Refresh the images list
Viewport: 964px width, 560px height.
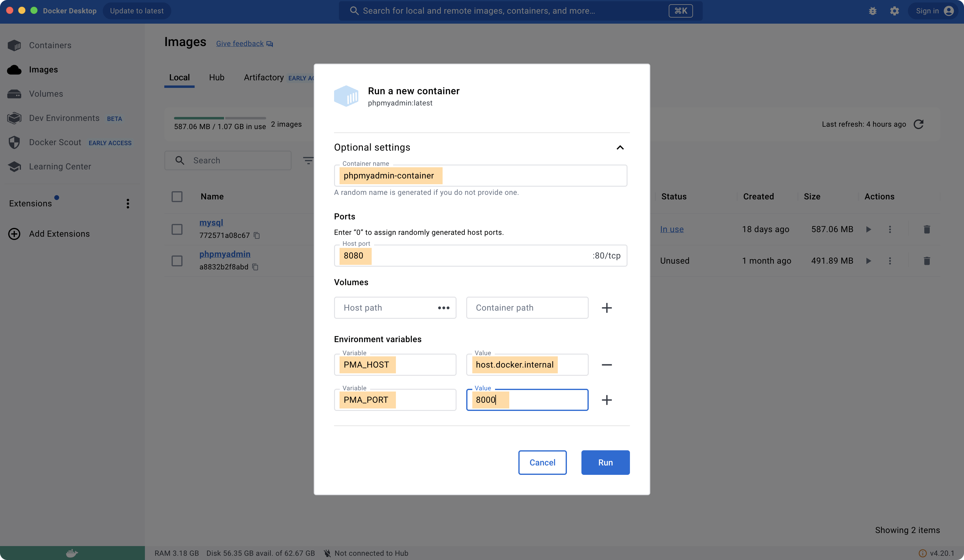919,124
